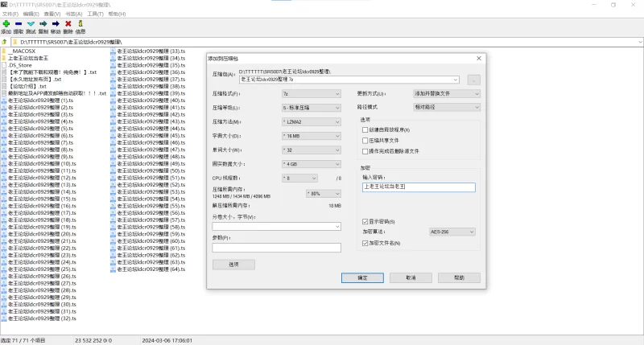The image size is (644, 345).
Task: Enable 创建自释放程序 checkbox
Action: pyautogui.click(x=365, y=129)
